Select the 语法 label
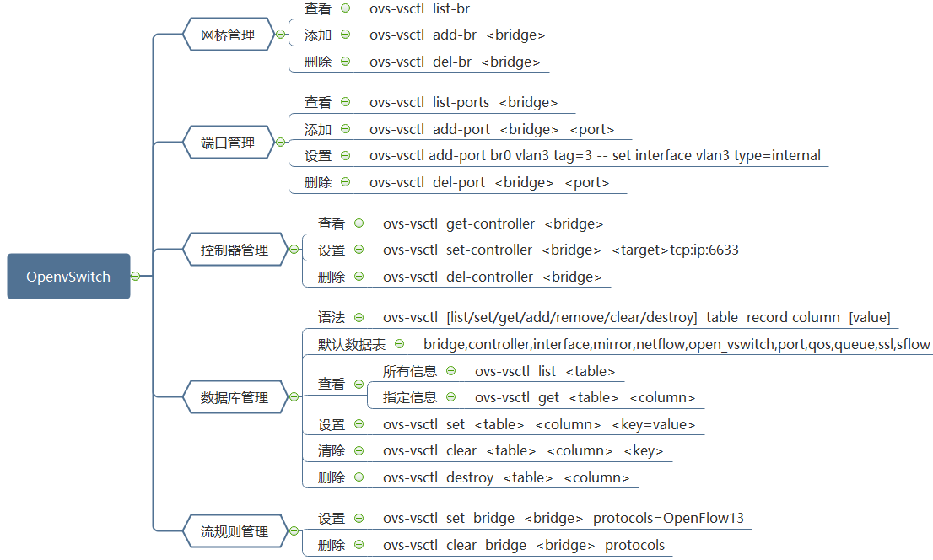The height and width of the screenshot is (560, 933). tap(332, 317)
